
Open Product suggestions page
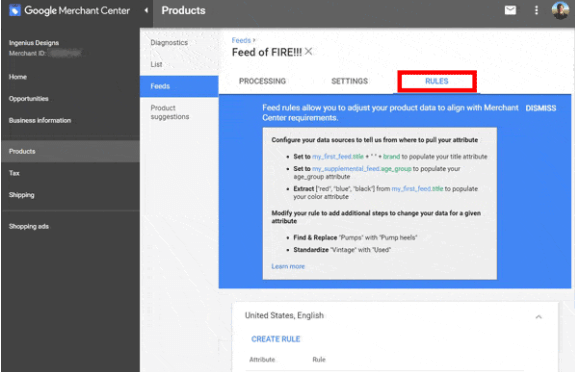[170, 112]
